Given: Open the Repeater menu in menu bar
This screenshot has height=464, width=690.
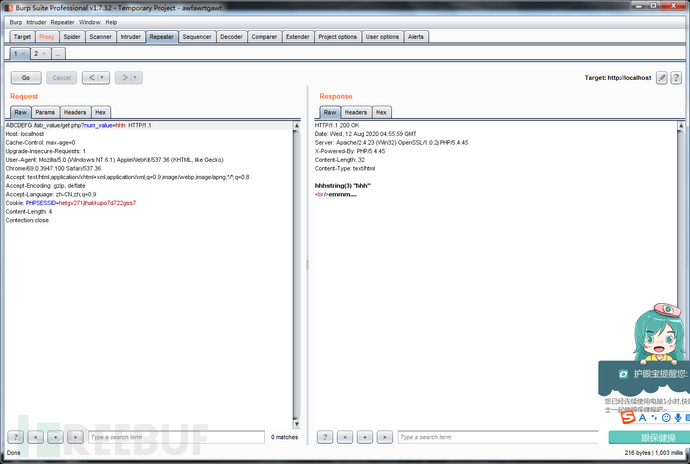Looking at the screenshot, I should tap(62, 22).
